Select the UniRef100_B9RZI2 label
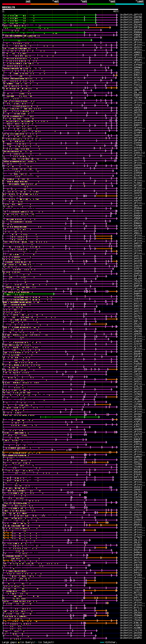 (131, 75)
